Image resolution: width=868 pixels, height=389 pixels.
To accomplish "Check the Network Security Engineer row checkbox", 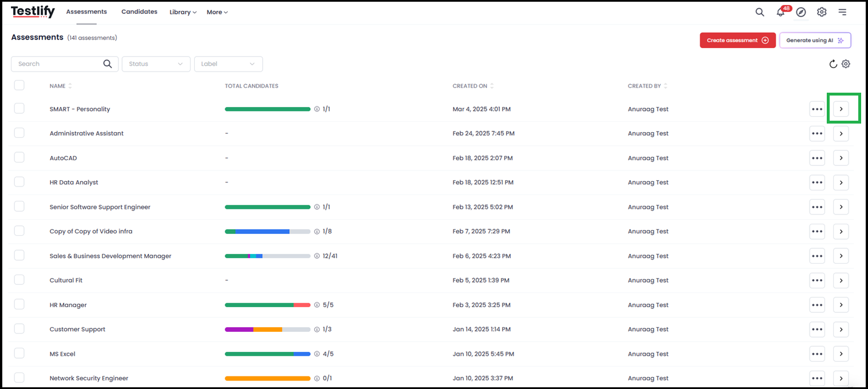I will click(19, 378).
